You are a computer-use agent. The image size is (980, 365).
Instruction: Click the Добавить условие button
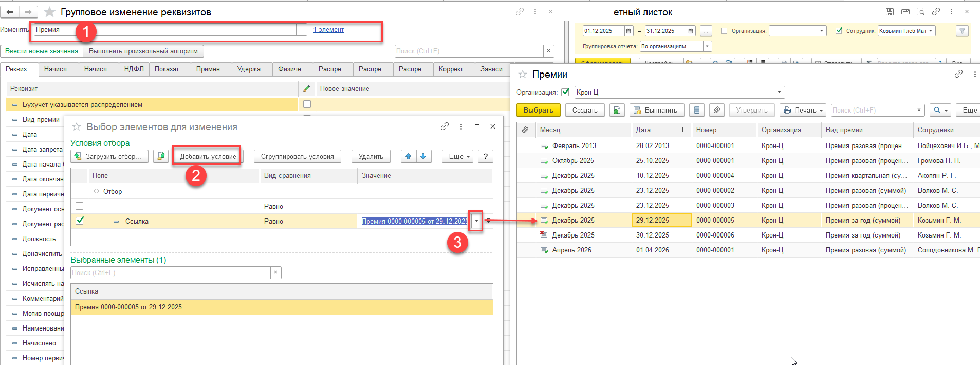pos(208,156)
